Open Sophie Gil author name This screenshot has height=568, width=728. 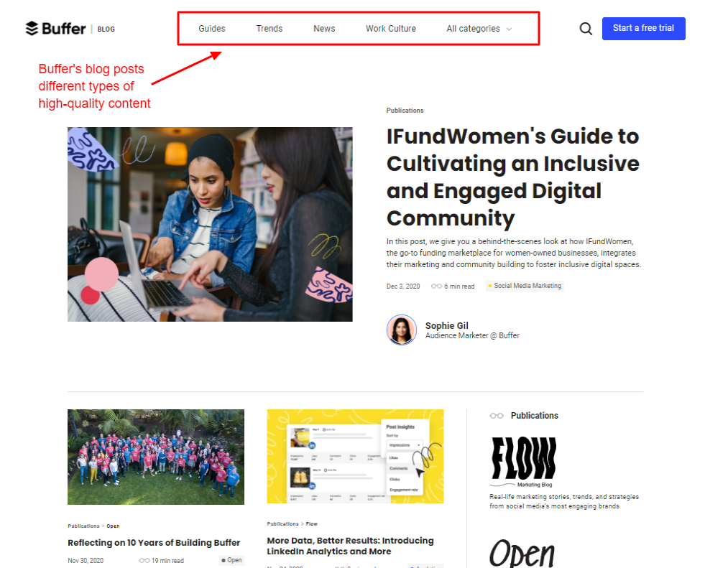[x=446, y=326]
